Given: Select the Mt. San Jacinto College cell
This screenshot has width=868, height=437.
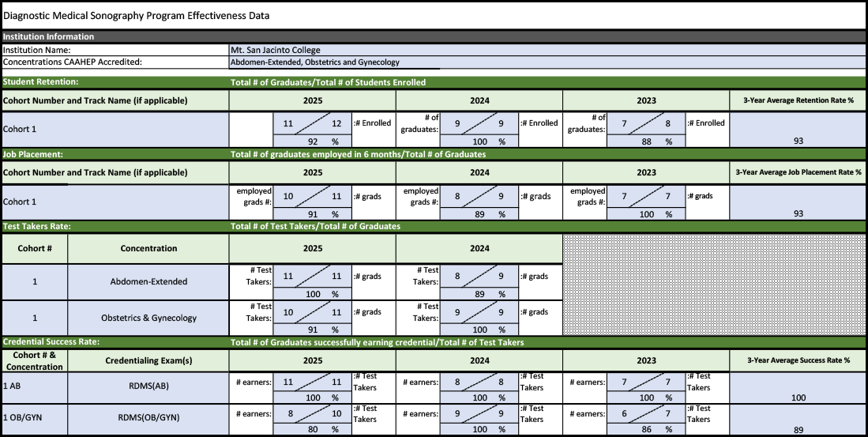Looking at the screenshot, I should tap(276, 50).
